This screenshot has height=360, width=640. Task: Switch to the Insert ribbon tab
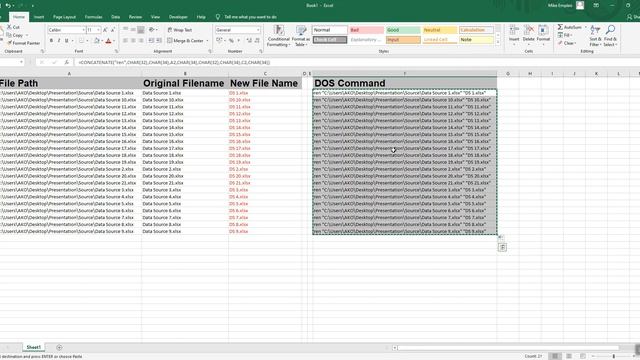(x=39, y=17)
